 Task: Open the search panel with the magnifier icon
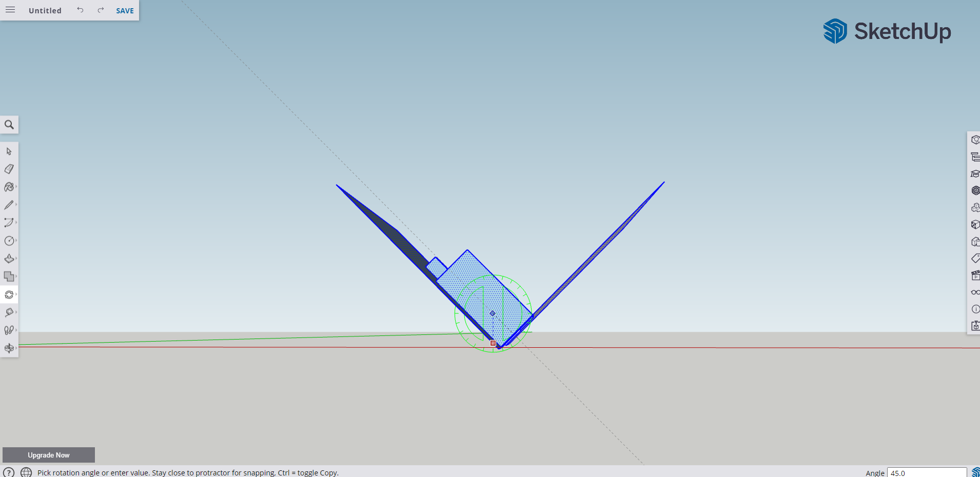coord(9,125)
